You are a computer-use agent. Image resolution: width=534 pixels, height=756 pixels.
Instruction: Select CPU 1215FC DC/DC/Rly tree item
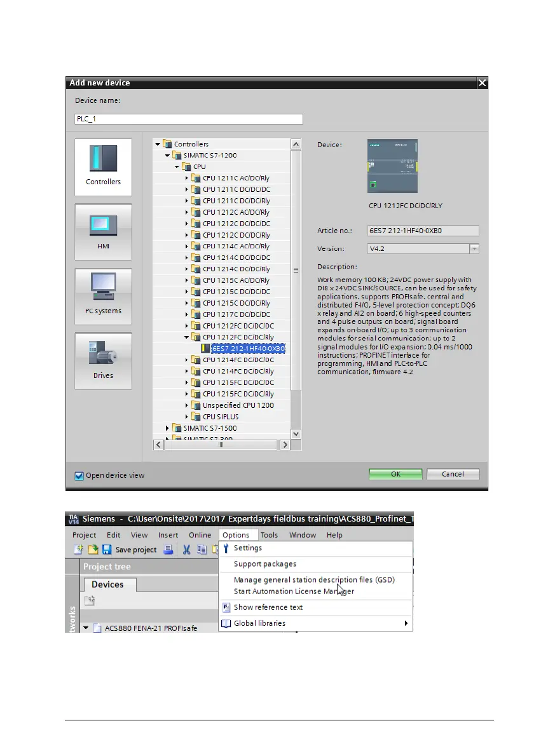(x=238, y=394)
